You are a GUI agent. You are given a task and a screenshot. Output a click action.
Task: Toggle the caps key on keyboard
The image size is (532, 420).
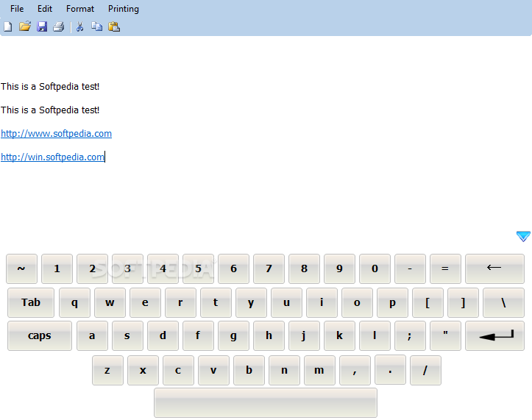click(x=40, y=336)
